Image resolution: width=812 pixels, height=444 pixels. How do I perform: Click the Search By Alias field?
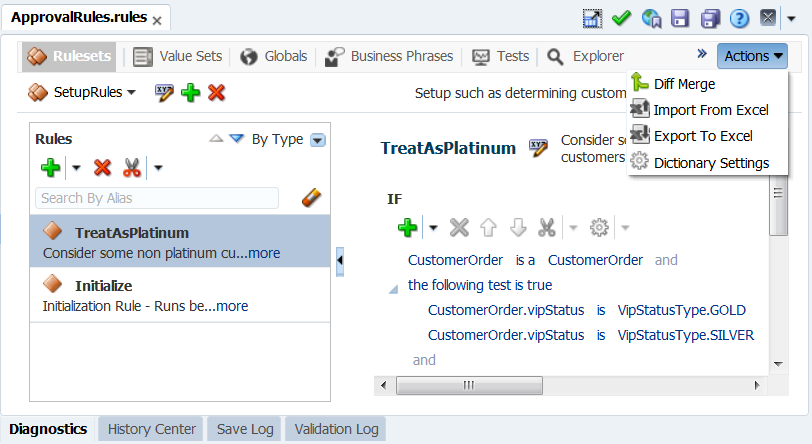pos(157,198)
